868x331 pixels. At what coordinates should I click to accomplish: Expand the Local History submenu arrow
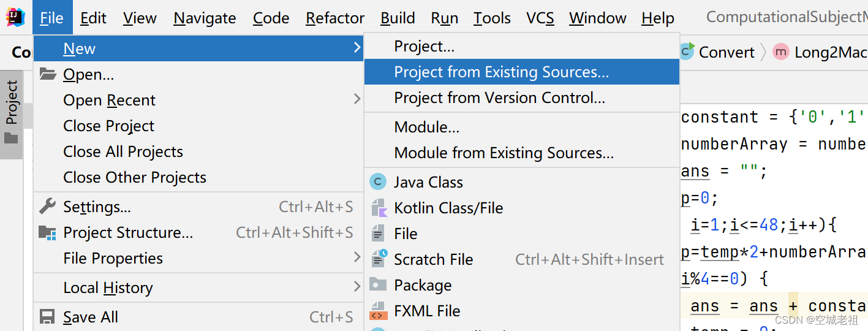[x=357, y=287]
